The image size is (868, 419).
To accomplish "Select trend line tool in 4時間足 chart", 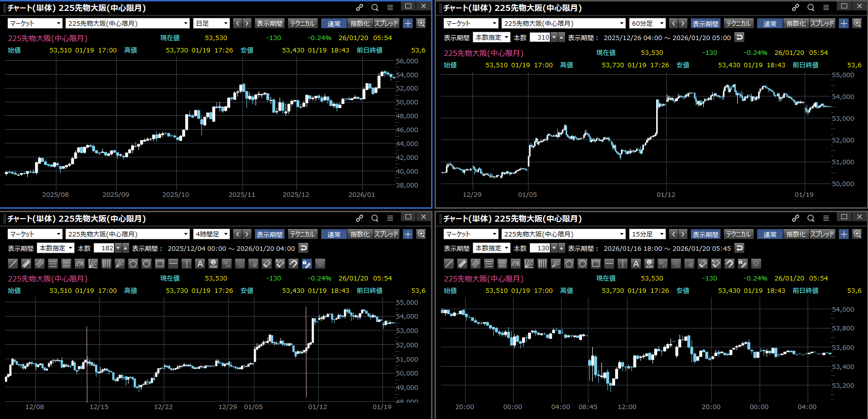I will coord(13,264).
